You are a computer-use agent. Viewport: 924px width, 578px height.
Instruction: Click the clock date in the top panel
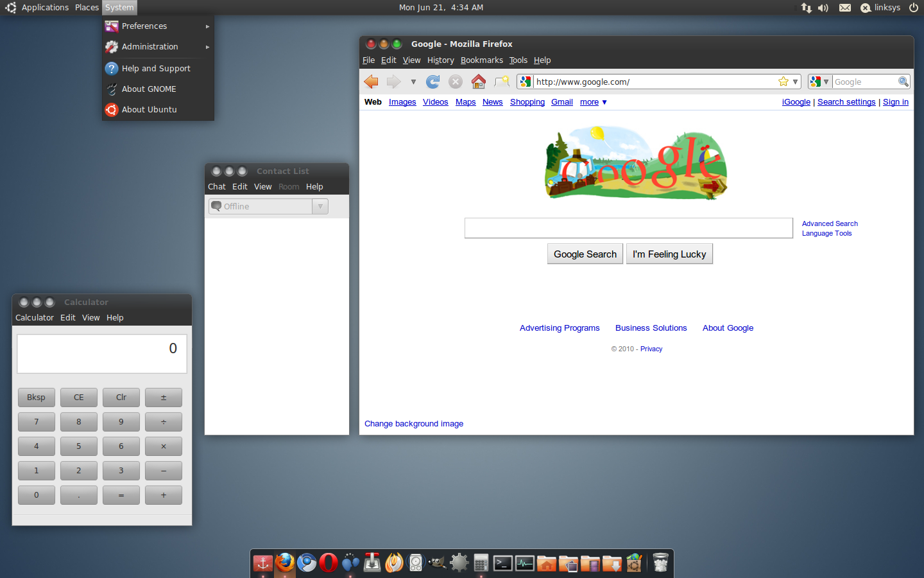441,8
